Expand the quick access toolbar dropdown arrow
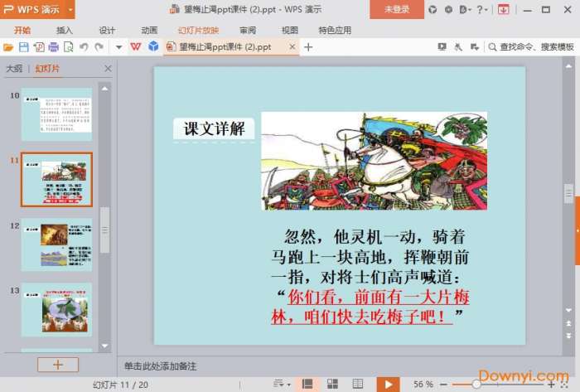The image size is (580, 392). click(x=118, y=47)
